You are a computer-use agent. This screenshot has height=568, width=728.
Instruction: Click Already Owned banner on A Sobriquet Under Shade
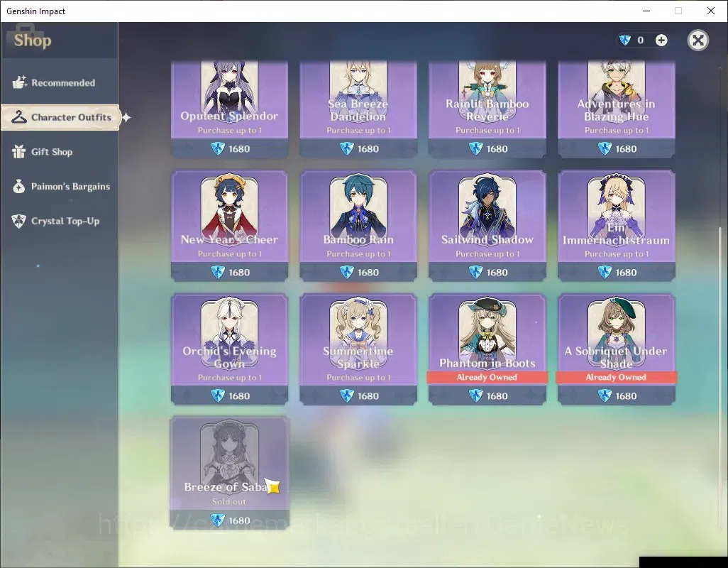(x=616, y=377)
